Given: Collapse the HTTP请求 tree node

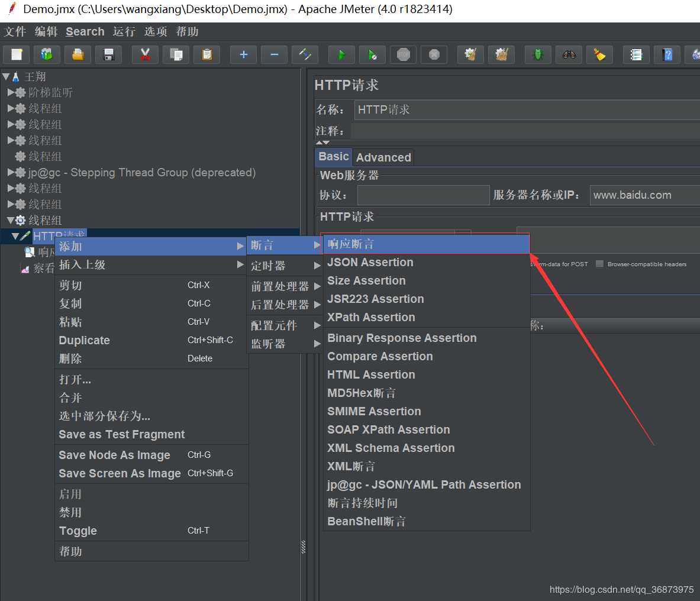Looking at the screenshot, I should (x=15, y=236).
